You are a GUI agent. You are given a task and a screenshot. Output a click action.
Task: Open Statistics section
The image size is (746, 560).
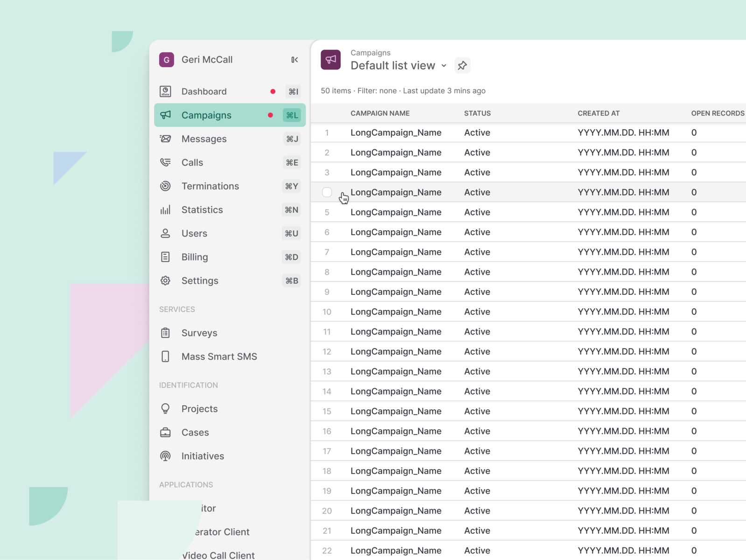[x=230, y=210]
